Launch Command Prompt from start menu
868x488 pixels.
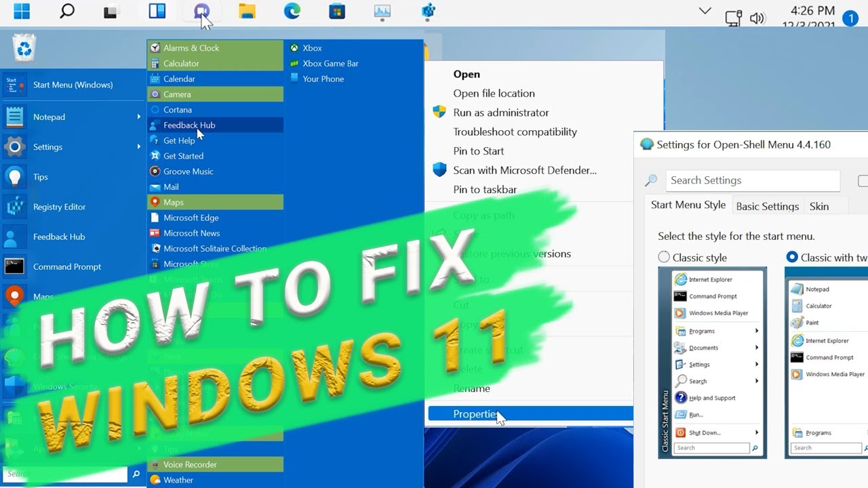(73, 266)
